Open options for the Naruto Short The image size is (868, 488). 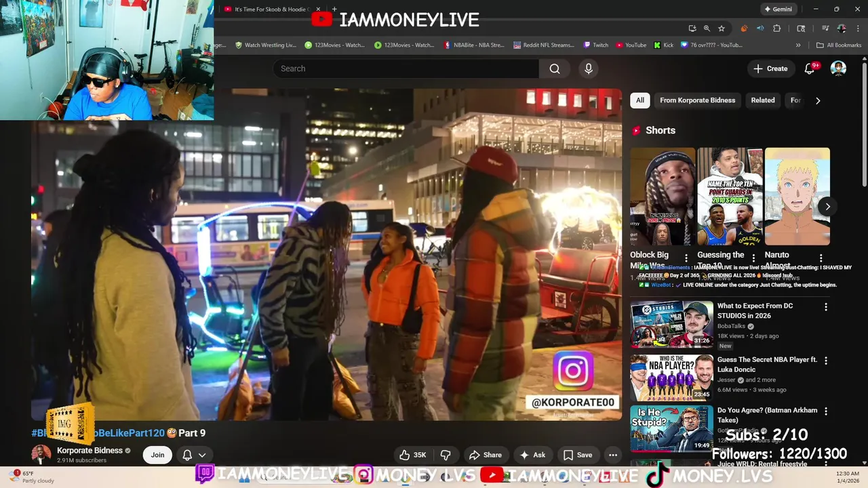coord(821,258)
